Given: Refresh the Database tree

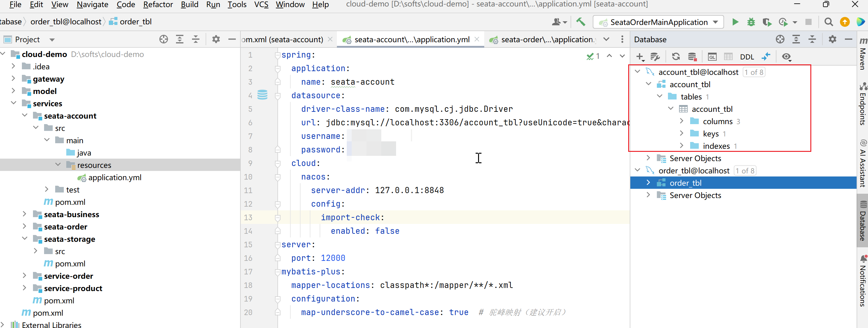Looking at the screenshot, I should coord(676,57).
